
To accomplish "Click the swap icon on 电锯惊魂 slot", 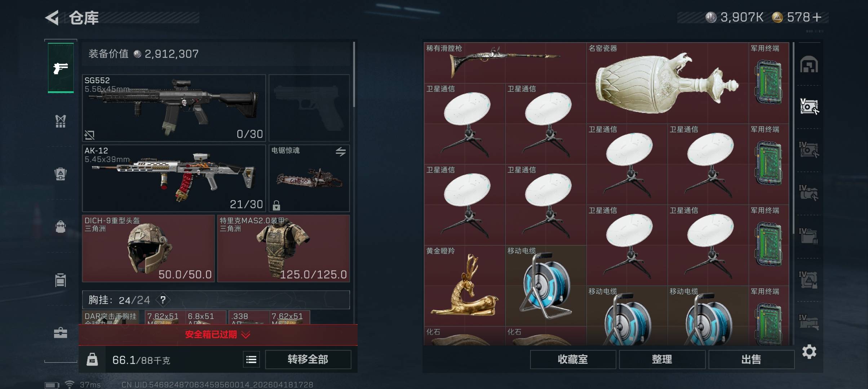I will point(341,152).
